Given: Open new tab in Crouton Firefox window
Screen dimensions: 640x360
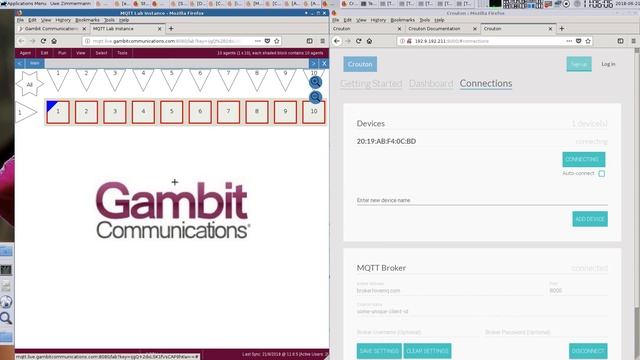Looking at the screenshot, I should coord(562,29).
